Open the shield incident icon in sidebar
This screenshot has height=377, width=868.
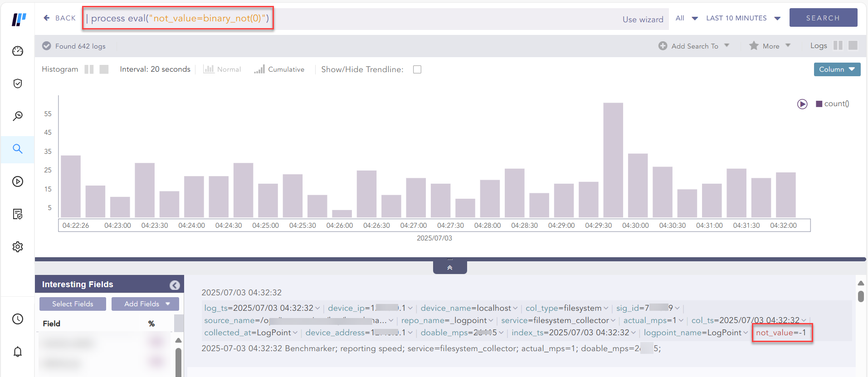click(x=18, y=83)
